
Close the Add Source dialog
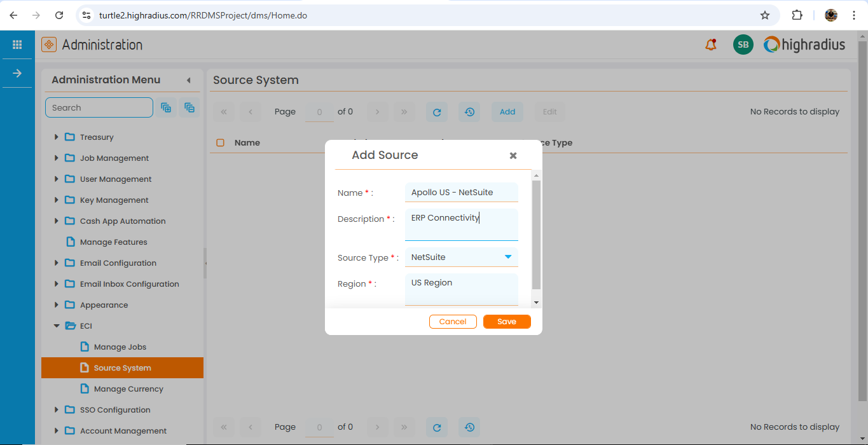(x=513, y=156)
